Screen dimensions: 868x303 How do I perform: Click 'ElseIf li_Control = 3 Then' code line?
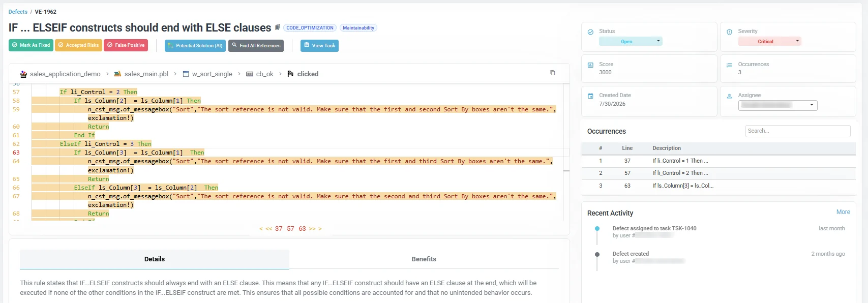(x=105, y=144)
